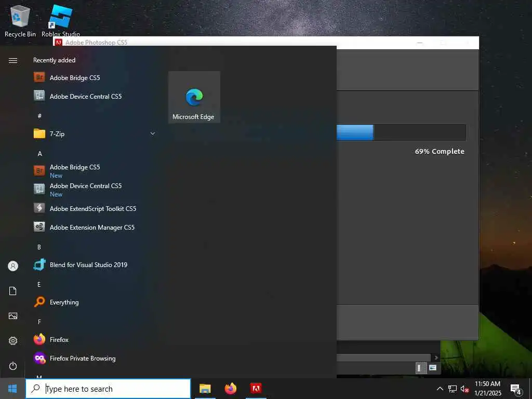Expand the 7-Zip folder chevron
The image size is (532, 399).
153,134
